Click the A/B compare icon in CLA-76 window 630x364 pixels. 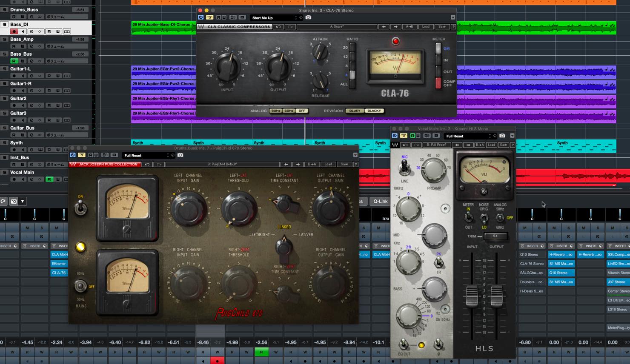tap(233, 17)
